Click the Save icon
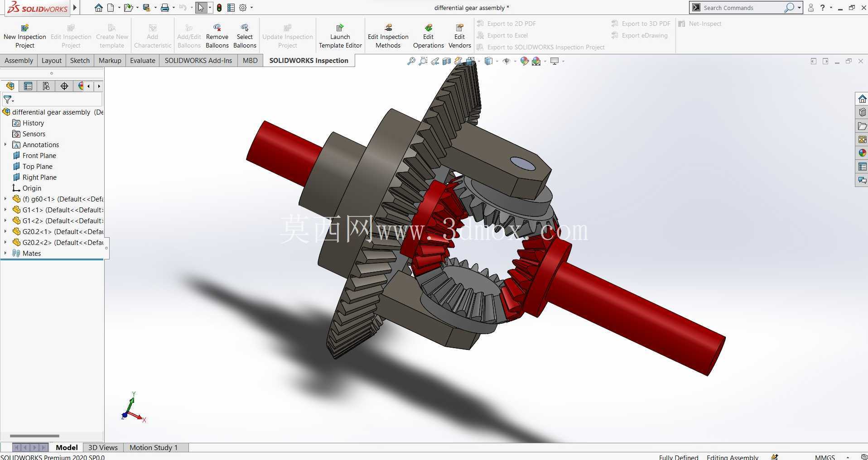868x460 pixels. click(x=146, y=8)
